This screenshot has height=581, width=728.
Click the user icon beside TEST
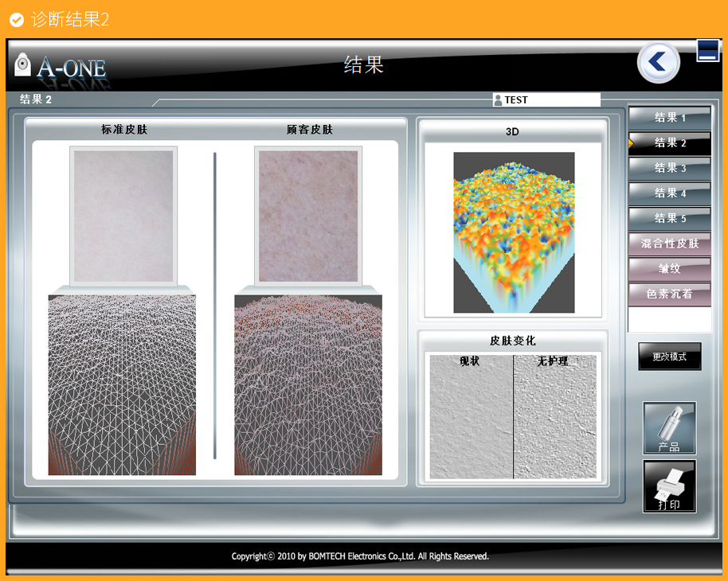[498, 99]
